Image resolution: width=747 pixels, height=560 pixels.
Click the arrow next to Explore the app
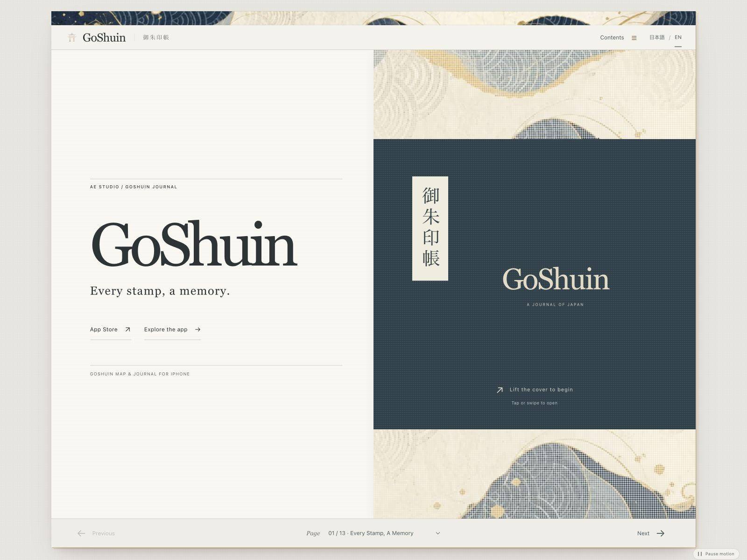point(197,329)
